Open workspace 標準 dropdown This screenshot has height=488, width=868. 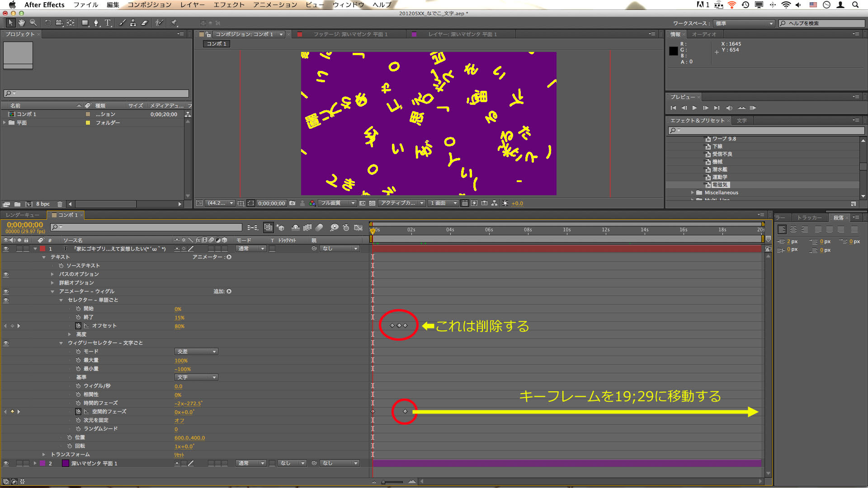[744, 23]
